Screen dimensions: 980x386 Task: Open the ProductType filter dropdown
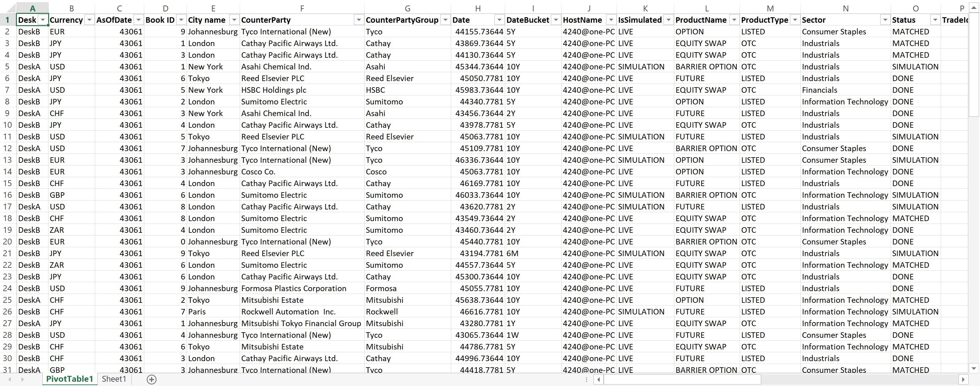pyautogui.click(x=794, y=19)
